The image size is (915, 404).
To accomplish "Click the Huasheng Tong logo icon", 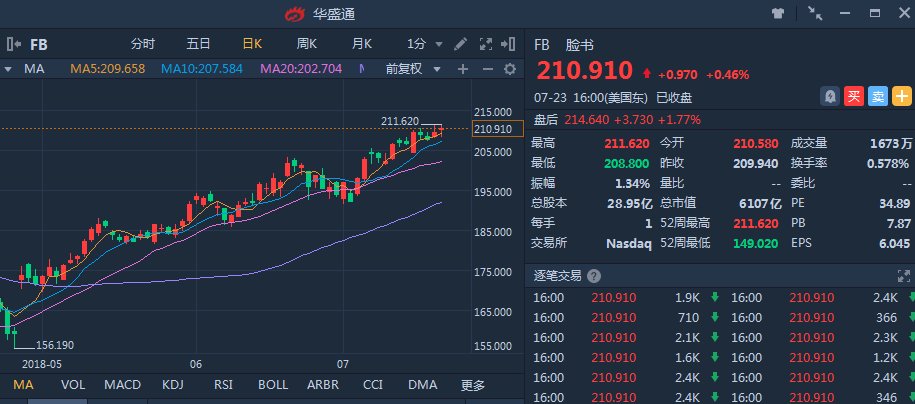I will pos(296,13).
